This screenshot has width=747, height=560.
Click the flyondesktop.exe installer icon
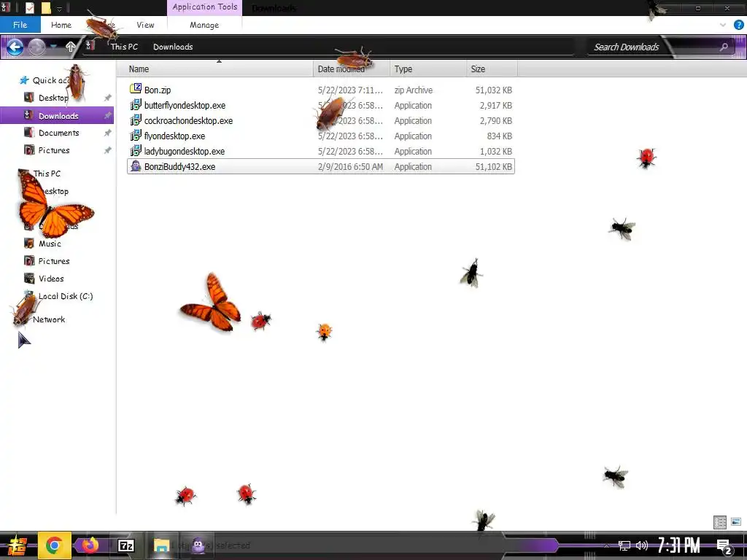point(136,136)
